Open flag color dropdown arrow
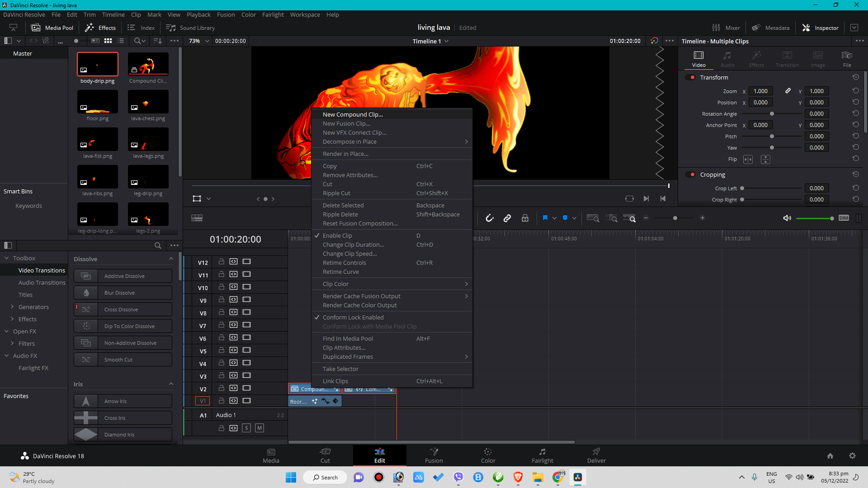This screenshot has height=488, width=868. tap(554, 218)
